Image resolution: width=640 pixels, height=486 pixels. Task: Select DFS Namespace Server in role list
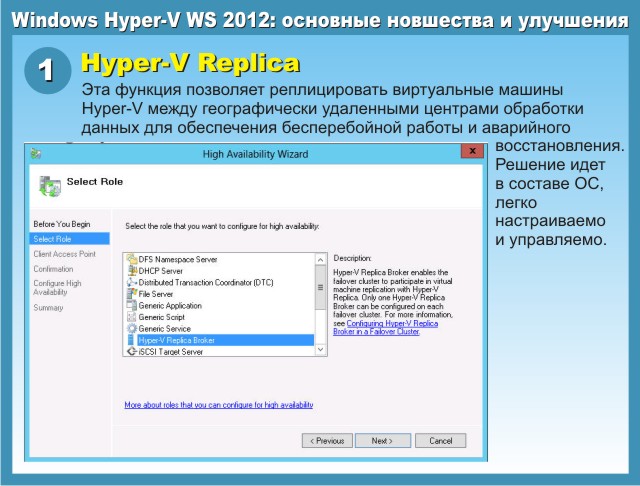(178, 259)
